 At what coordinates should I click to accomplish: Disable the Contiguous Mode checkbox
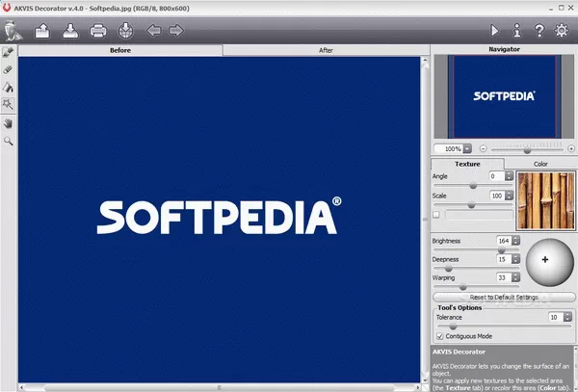[440, 336]
